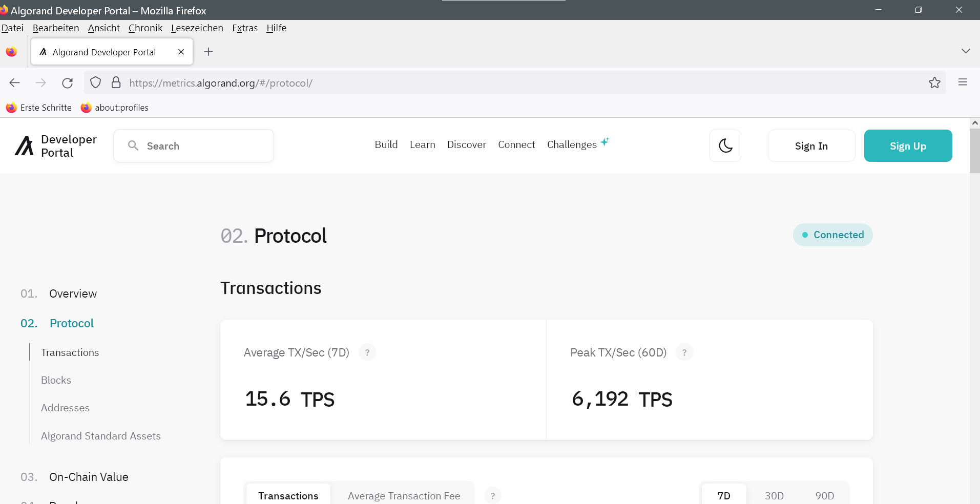Open the Blocks link in sidebar
Viewport: 980px width, 504px height.
[x=56, y=380]
